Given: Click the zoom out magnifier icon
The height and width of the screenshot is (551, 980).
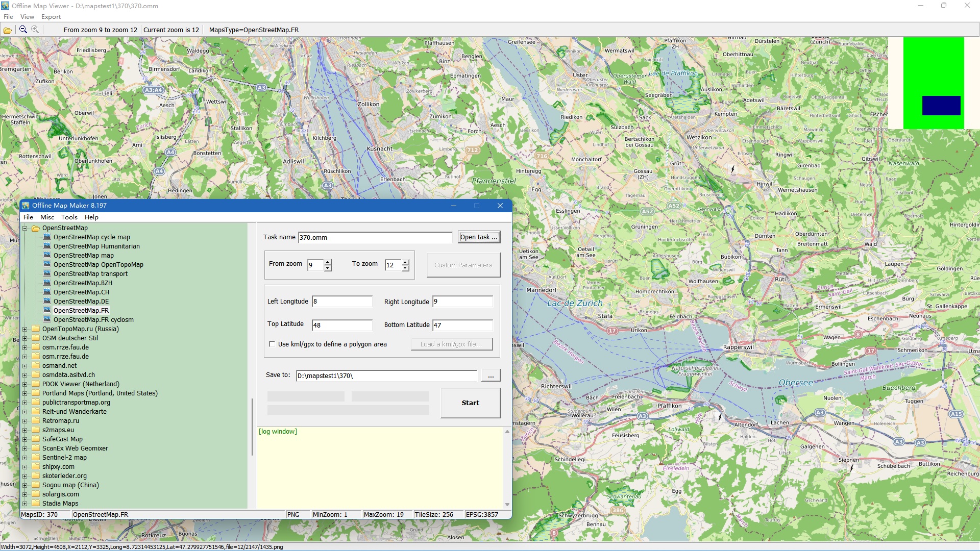Looking at the screenshot, I should coord(23,30).
